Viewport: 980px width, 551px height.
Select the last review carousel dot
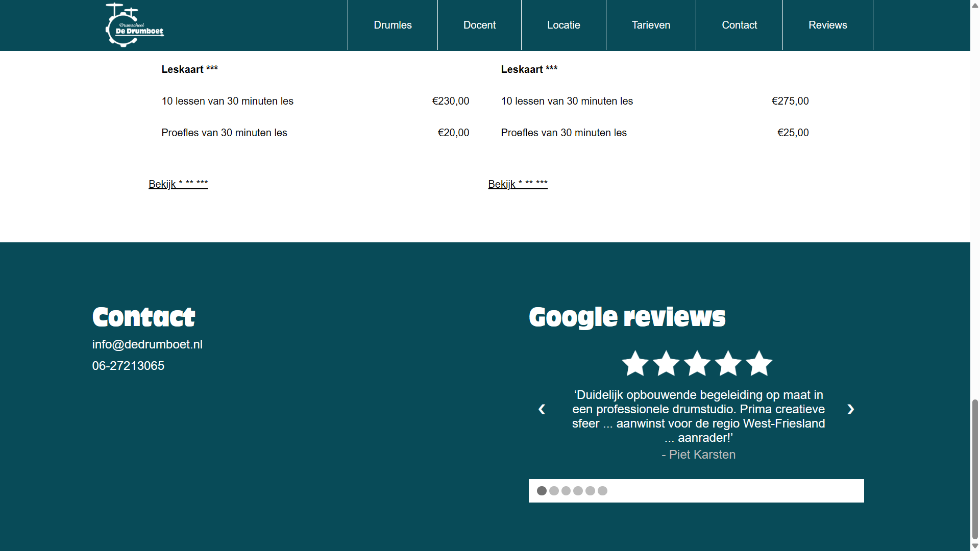coord(602,491)
